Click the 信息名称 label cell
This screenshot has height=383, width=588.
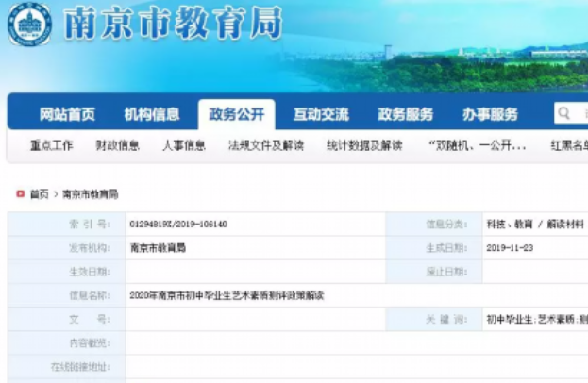tap(67, 295)
